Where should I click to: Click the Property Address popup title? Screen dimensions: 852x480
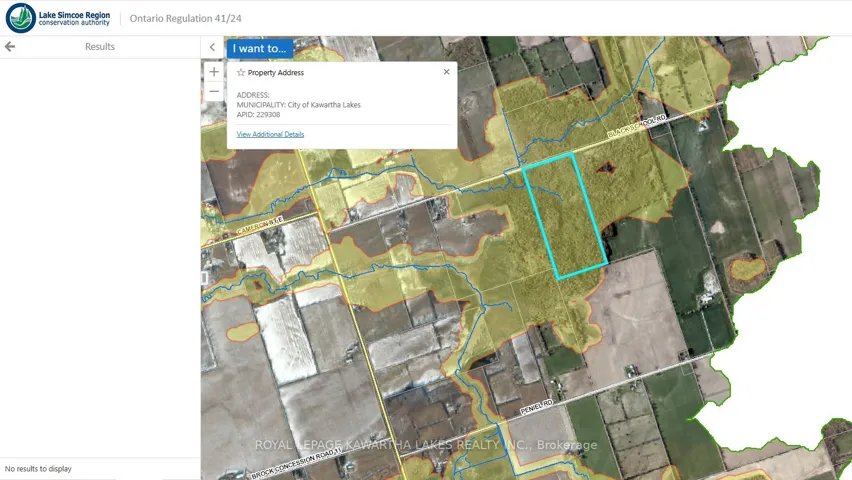tap(276, 73)
